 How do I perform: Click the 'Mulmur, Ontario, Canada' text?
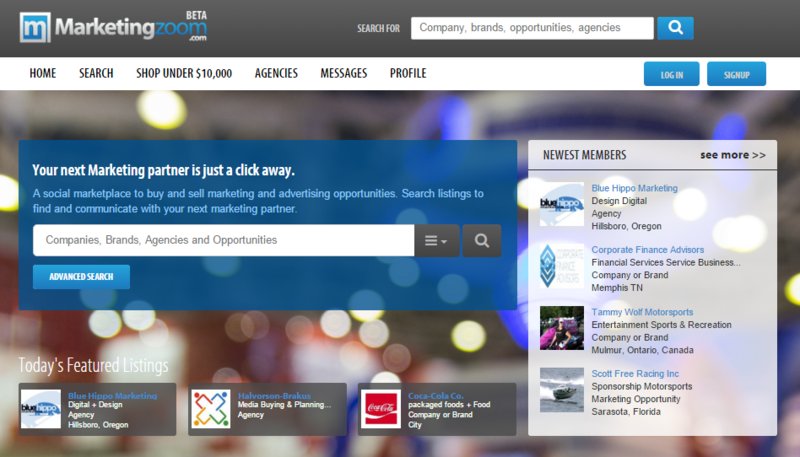[x=642, y=350]
